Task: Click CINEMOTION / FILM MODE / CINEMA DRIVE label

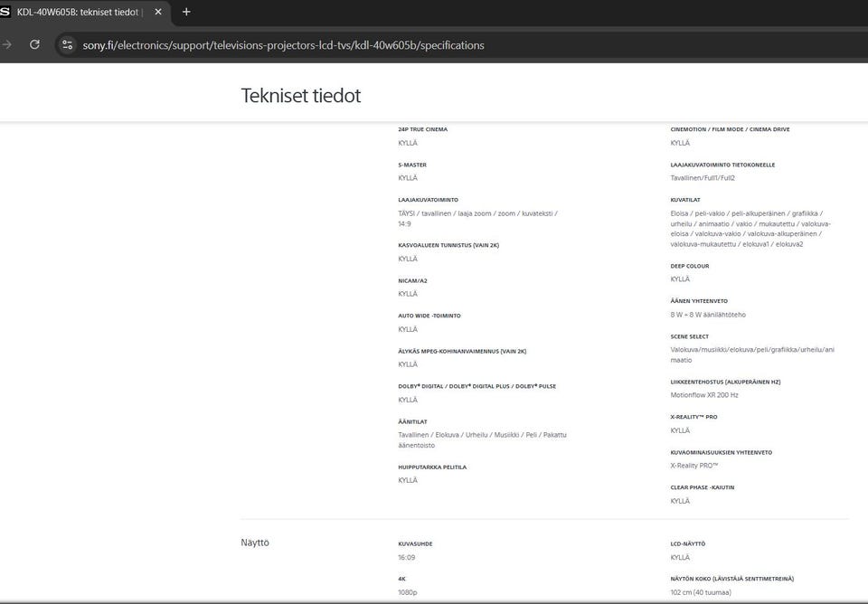Action: (731, 129)
